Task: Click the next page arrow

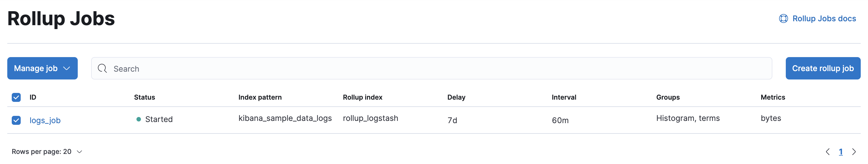Action: tap(855, 151)
